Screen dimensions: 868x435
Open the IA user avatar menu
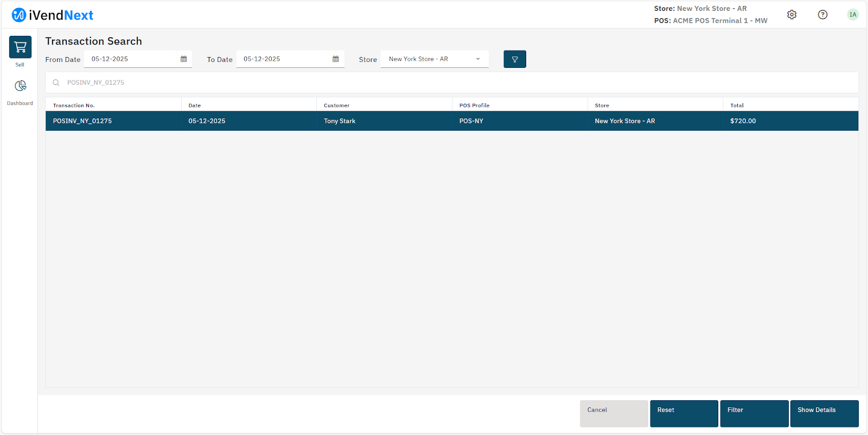[x=853, y=15]
